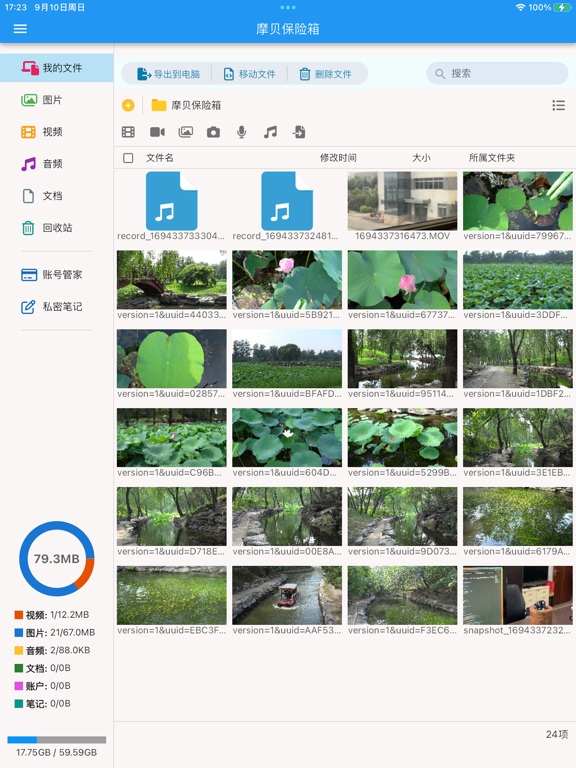
Task: Switch to list view layout
Action: [x=558, y=105]
